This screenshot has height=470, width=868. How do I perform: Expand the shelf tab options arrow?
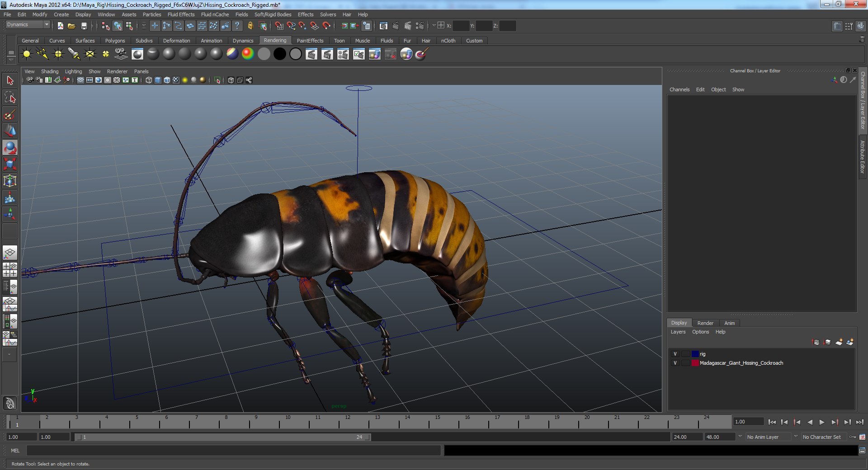(x=11, y=59)
